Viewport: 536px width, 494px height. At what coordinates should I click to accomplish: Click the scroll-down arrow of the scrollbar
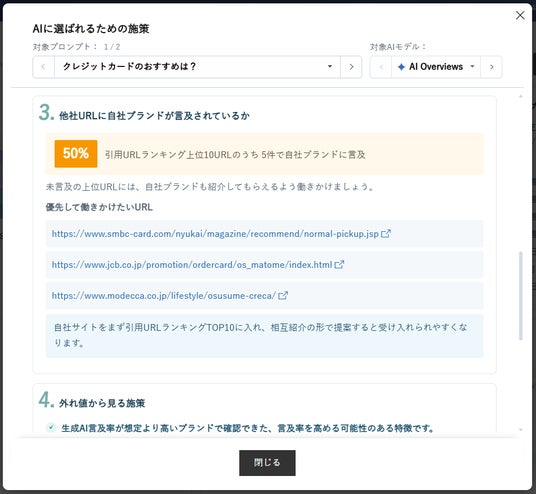(521, 429)
